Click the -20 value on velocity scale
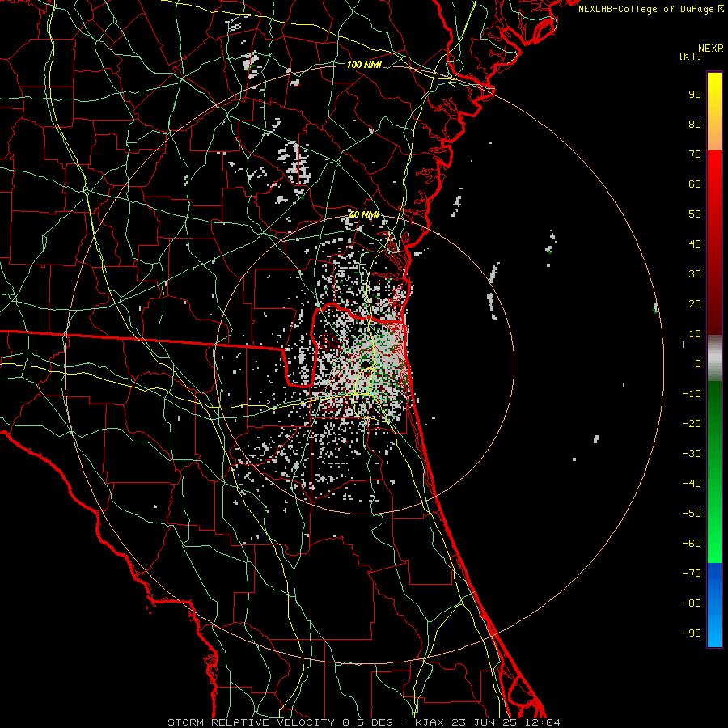This screenshot has height=728, width=728. pyautogui.click(x=692, y=424)
